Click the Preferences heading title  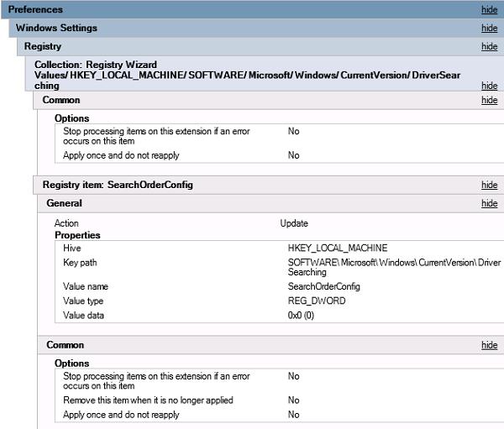click(x=35, y=9)
